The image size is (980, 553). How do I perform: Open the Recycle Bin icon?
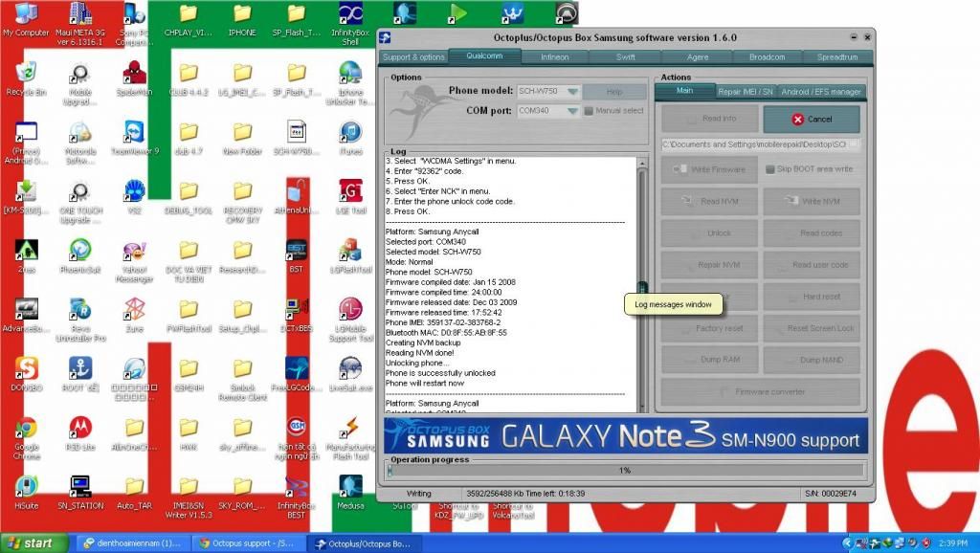26,78
